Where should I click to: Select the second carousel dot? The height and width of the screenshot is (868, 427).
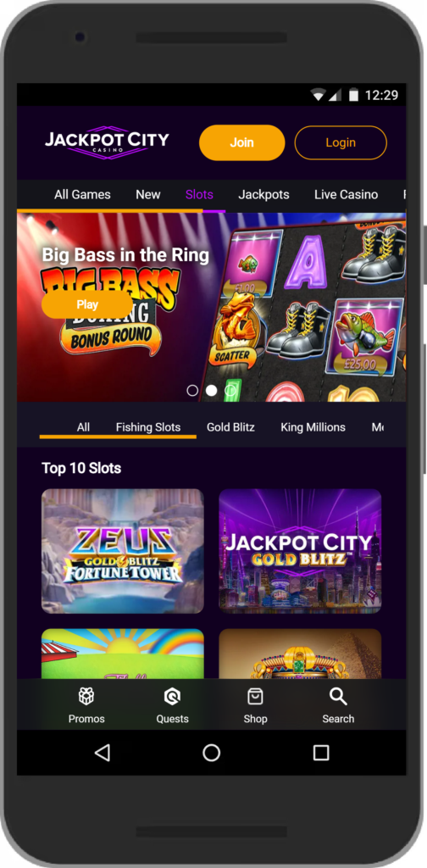(211, 390)
